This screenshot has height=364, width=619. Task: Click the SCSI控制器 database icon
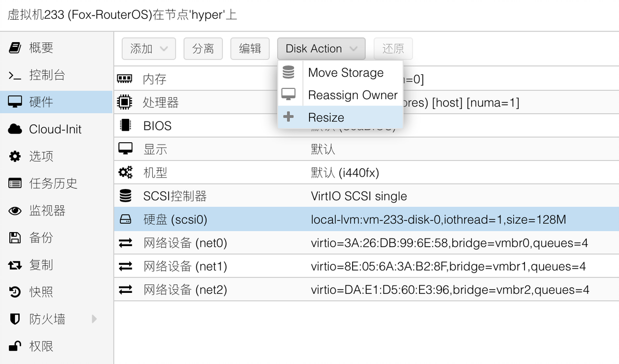(125, 196)
